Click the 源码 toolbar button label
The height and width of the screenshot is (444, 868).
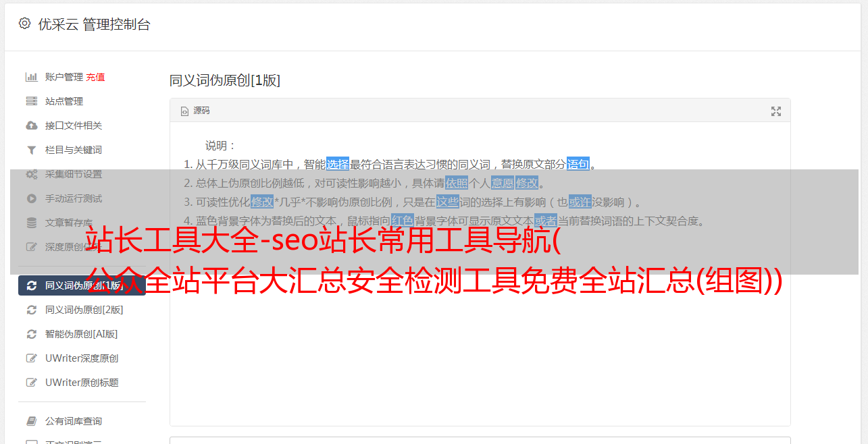(x=201, y=111)
